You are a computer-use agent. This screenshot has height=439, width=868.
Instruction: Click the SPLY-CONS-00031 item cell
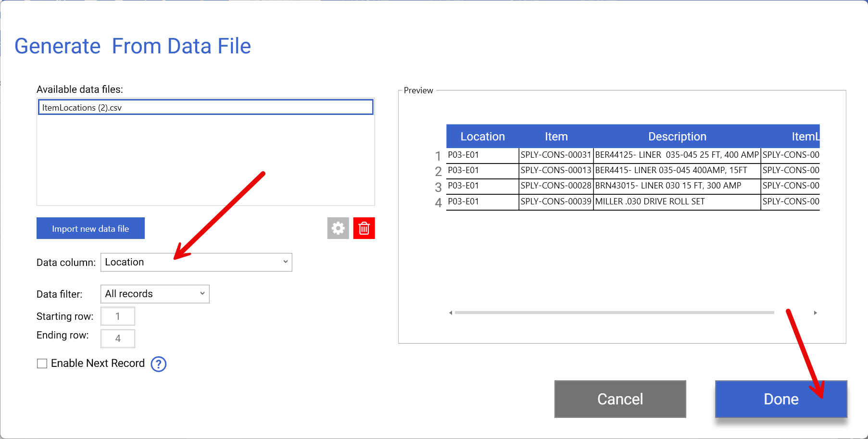click(555, 155)
